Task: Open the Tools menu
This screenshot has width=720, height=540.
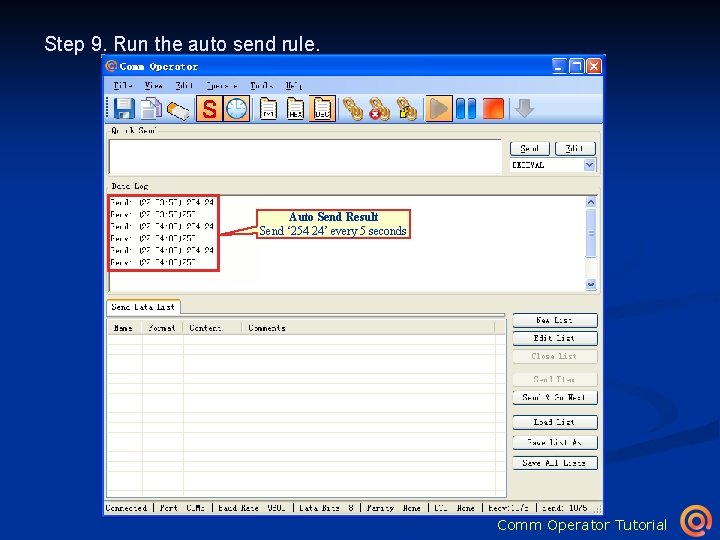Action: click(262, 85)
